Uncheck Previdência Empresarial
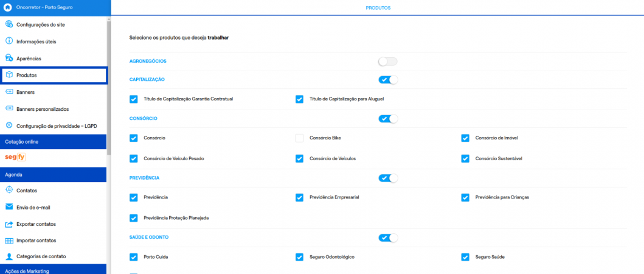This screenshot has width=644, height=274. pyautogui.click(x=299, y=197)
